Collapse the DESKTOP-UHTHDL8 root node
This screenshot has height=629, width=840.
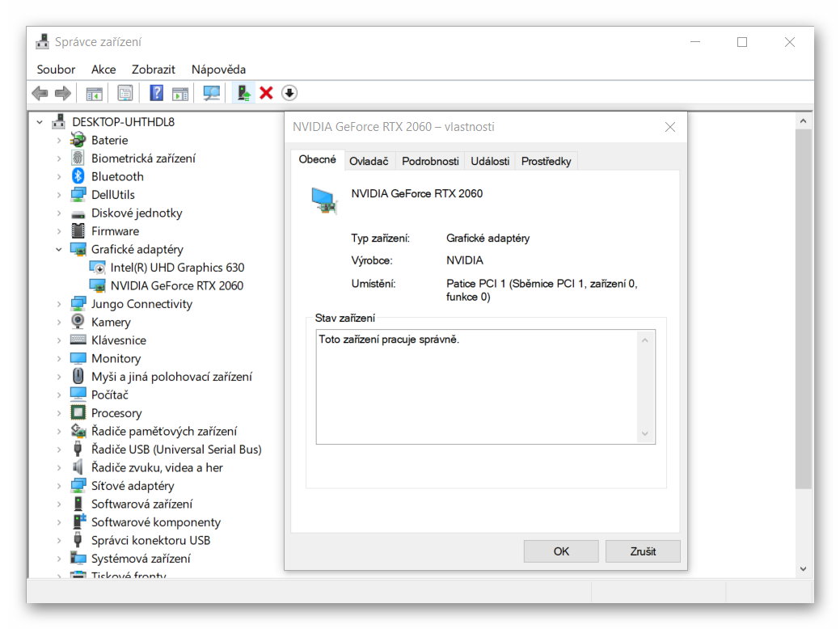(40, 122)
